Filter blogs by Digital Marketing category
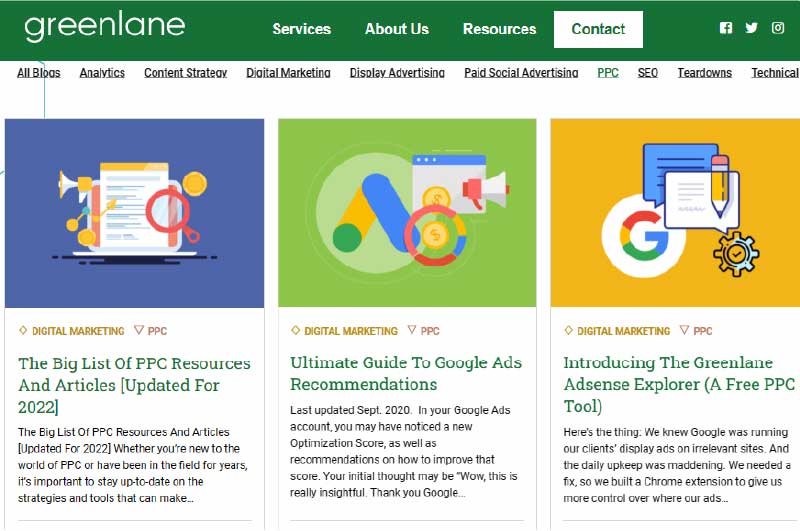The height and width of the screenshot is (531, 800). 288,73
